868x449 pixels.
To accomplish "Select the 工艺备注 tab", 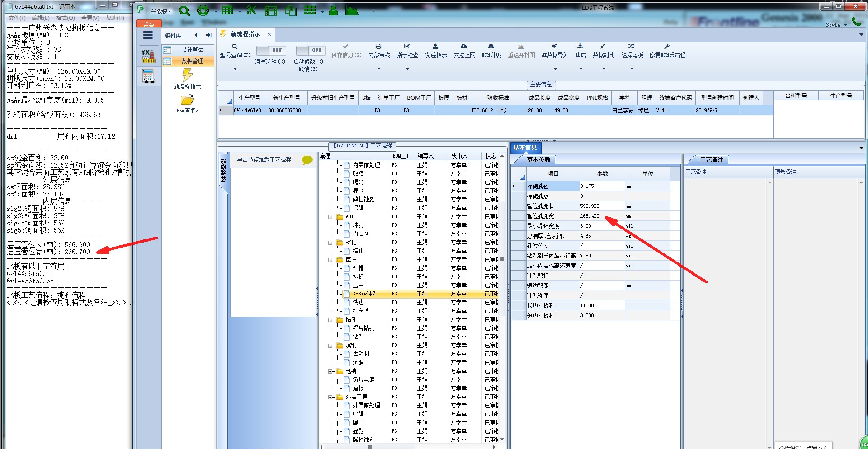I will point(711,159).
